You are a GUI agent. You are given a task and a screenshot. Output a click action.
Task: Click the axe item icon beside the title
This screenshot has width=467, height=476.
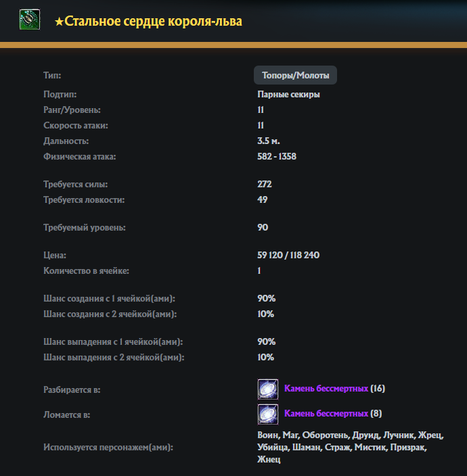(29, 21)
